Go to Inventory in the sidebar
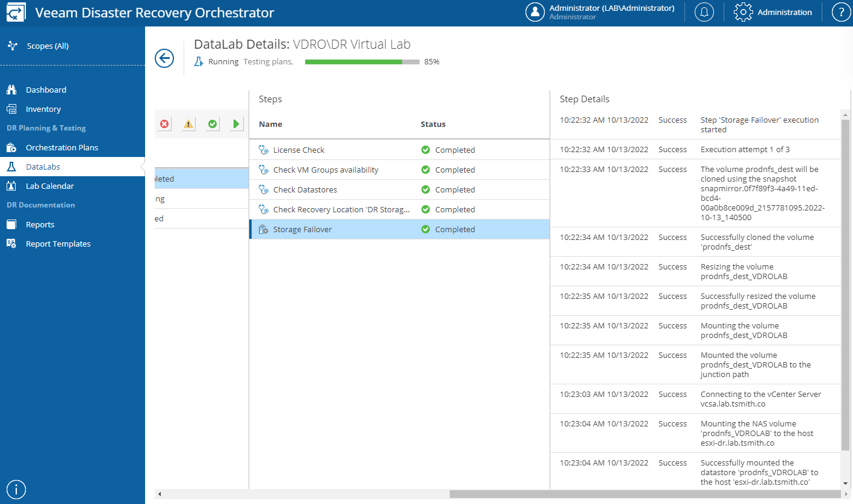 [x=43, y=109]
